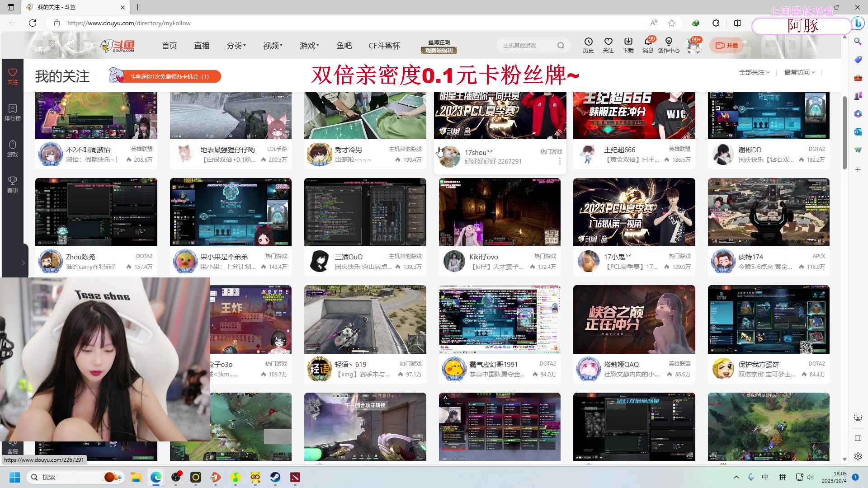Open the 关注 heart icon in the header
Image resolution: width=868 pixels, height=488 pixels.
click(x=608, y=45)
